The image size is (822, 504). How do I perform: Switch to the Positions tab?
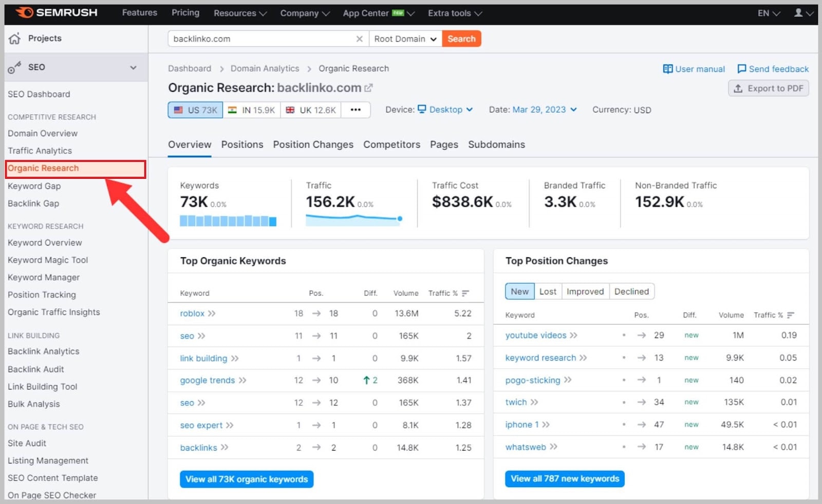point(242,144)
